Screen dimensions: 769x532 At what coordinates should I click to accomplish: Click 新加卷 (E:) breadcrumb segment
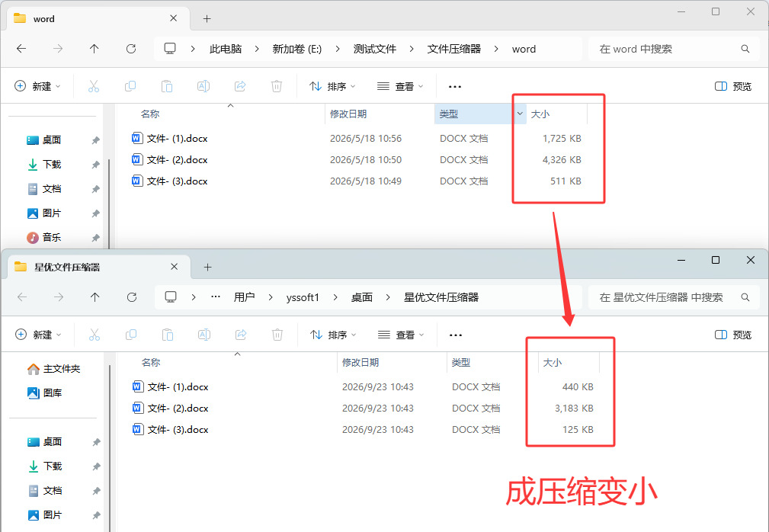(x=297, y=49)
